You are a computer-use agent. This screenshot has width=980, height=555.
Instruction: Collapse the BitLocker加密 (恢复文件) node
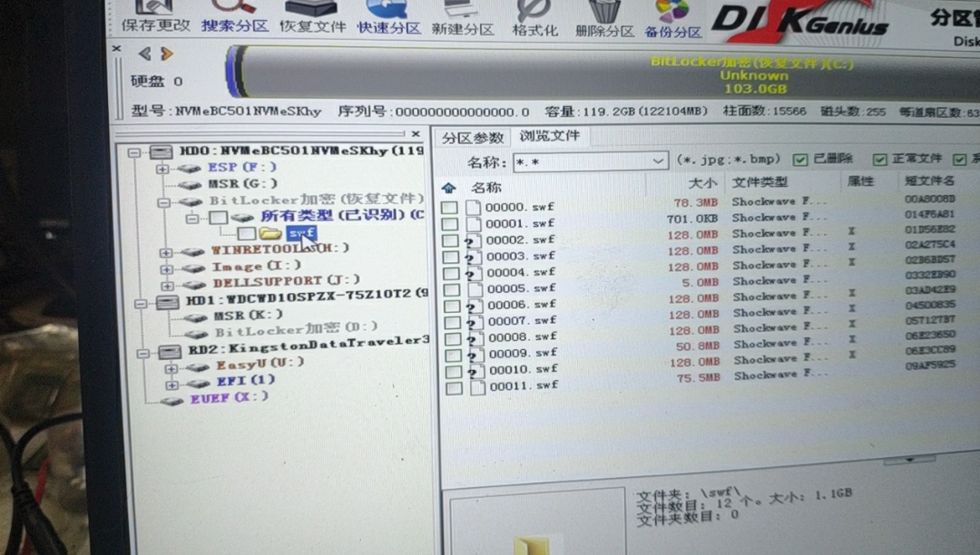[163, 202]
